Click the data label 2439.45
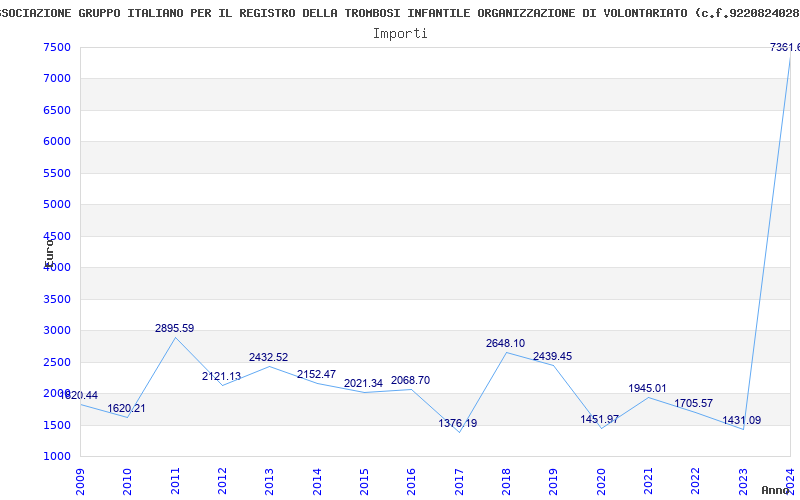This screenshot has height=500, width=800. [553, 357]
